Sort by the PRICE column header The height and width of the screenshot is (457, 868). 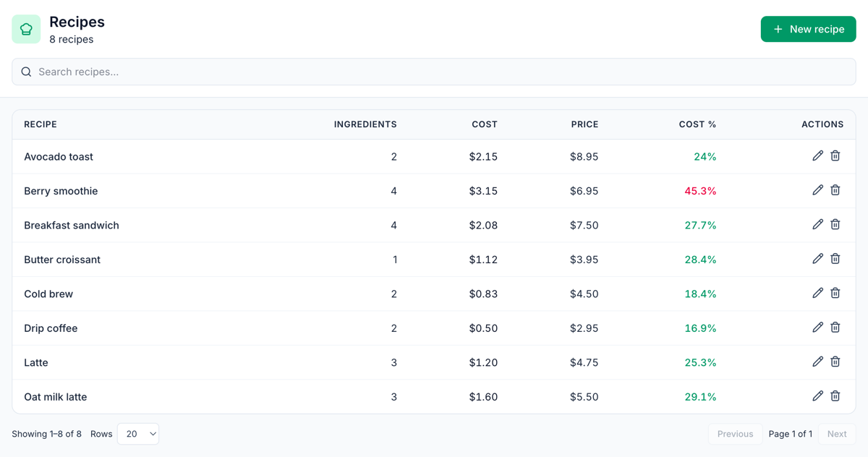[x=584, y=124]
